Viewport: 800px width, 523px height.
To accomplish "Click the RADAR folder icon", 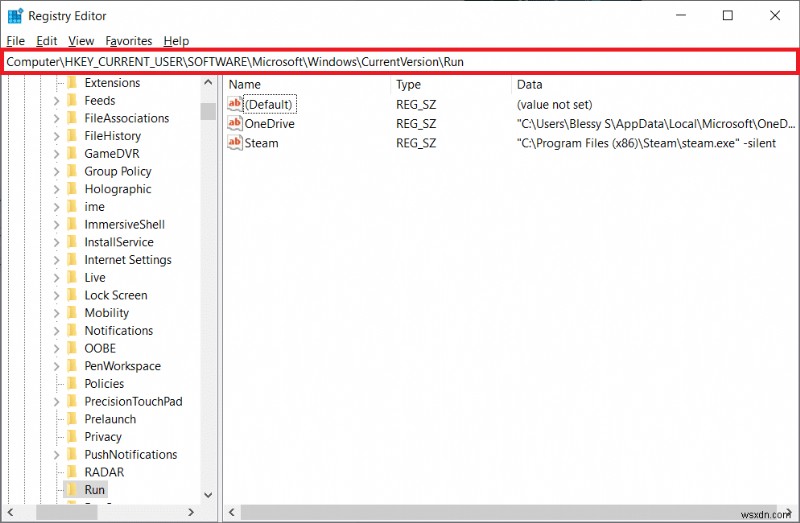I will click(x=72, y=472).
